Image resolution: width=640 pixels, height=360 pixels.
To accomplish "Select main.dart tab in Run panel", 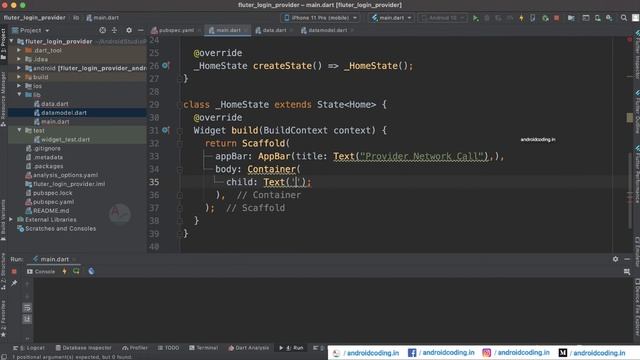I will pyautogui.click(x=55, y=259).
